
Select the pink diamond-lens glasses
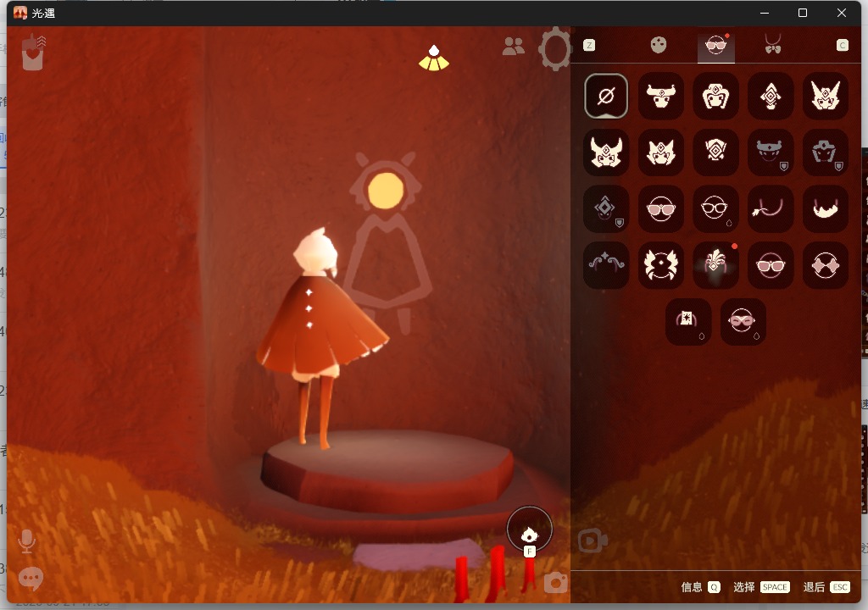pyautogui.click(x=825, y=265)
